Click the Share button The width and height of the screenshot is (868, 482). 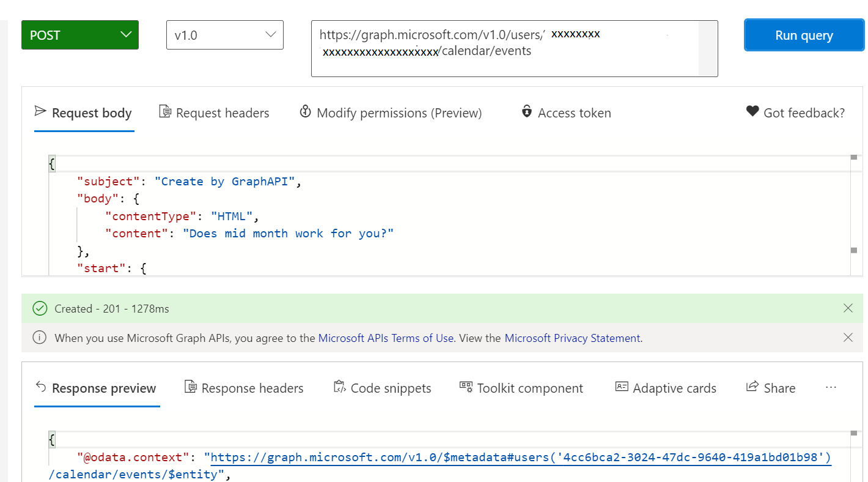[771, 388]
